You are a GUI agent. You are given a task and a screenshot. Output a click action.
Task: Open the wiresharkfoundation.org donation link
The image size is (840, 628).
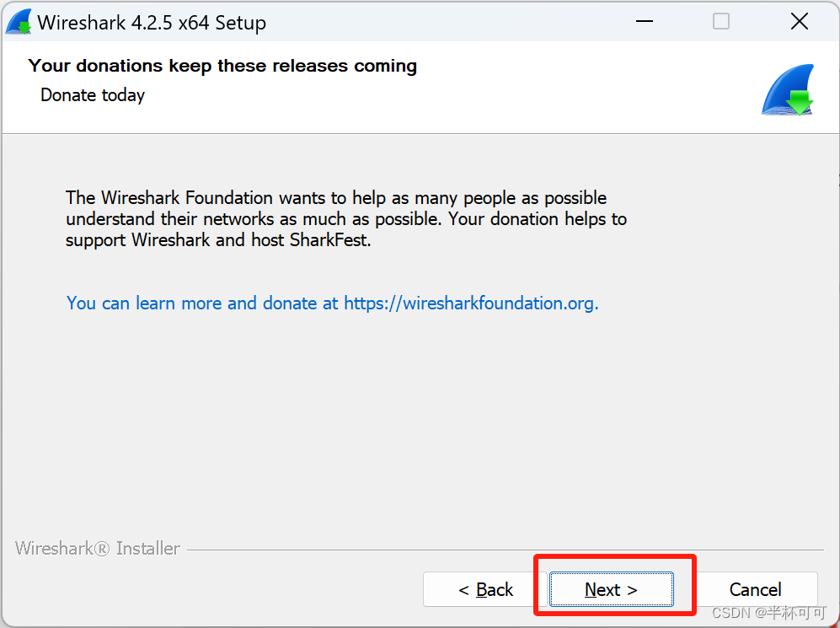tap(332, 303)
